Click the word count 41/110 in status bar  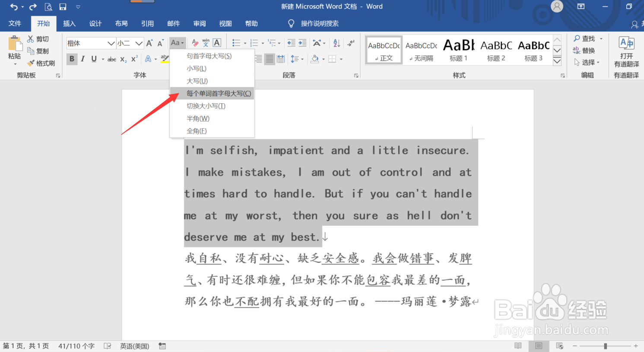[76, 346]
